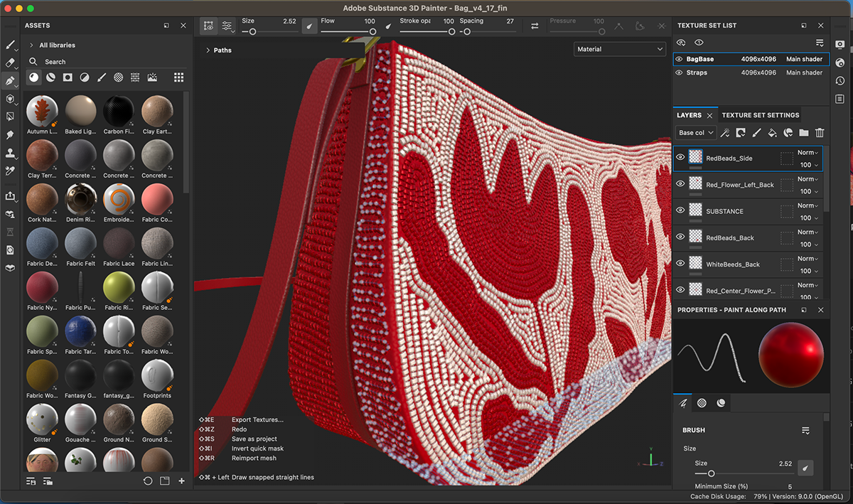The width and height of the screenshot is (853, 504).
Task: Add a folder group in Layers panel
Action: point(803,133)
